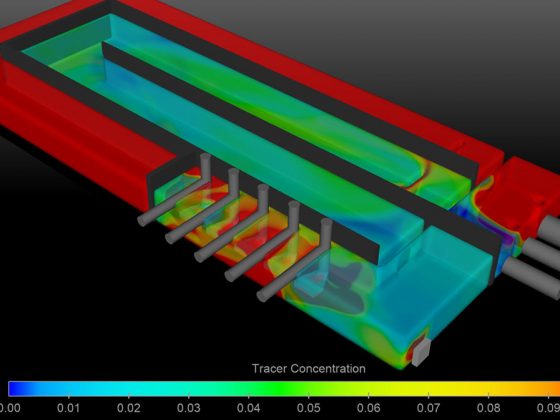
Task: Click the Tracer Concentration legend title
Action: point(309,369)
